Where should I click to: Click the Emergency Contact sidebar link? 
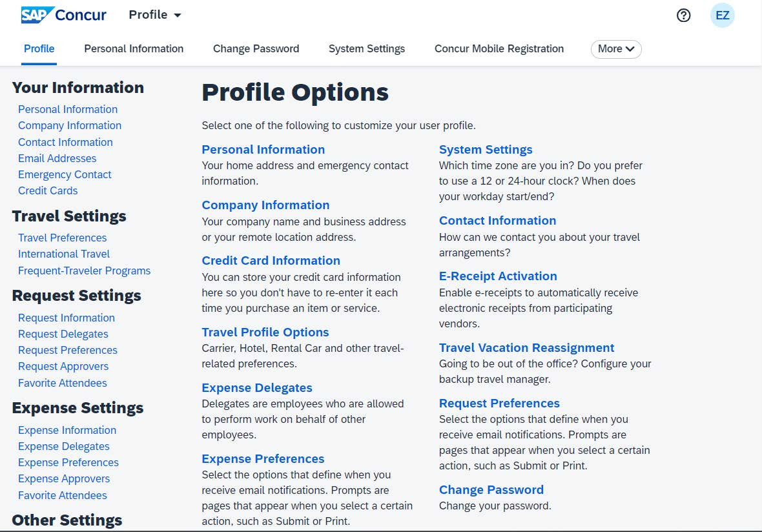65,174
